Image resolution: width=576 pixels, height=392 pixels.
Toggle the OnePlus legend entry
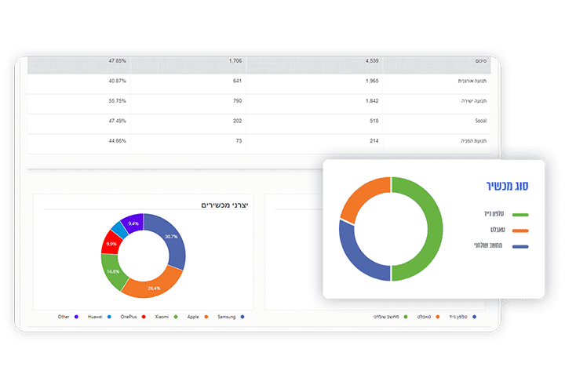tap(133, 317)
